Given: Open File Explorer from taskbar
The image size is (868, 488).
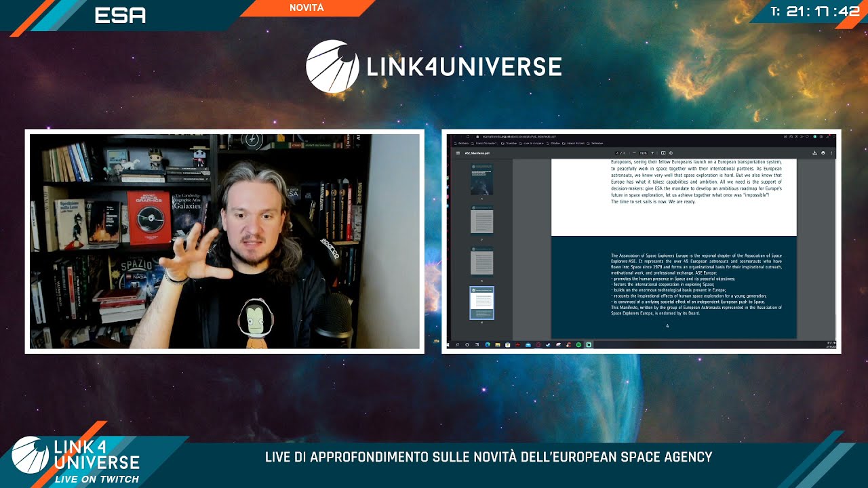Looking at the screenshot, I should pyautogui.click(x=498, y=345).
